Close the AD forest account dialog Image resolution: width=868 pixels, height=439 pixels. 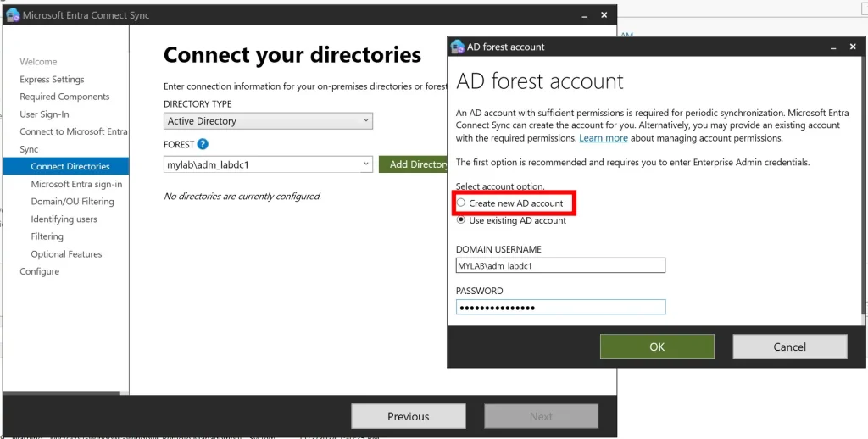[853, 47]
